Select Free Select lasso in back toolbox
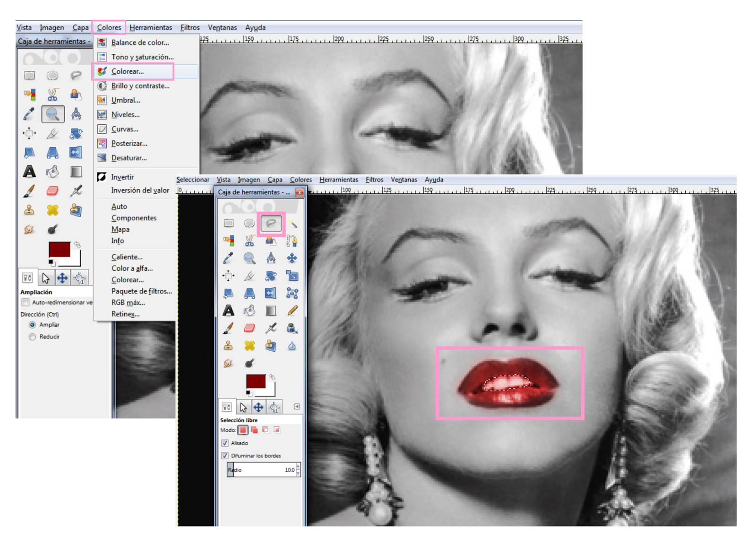This screenshot has width=756, height=535. coord(76,75)
